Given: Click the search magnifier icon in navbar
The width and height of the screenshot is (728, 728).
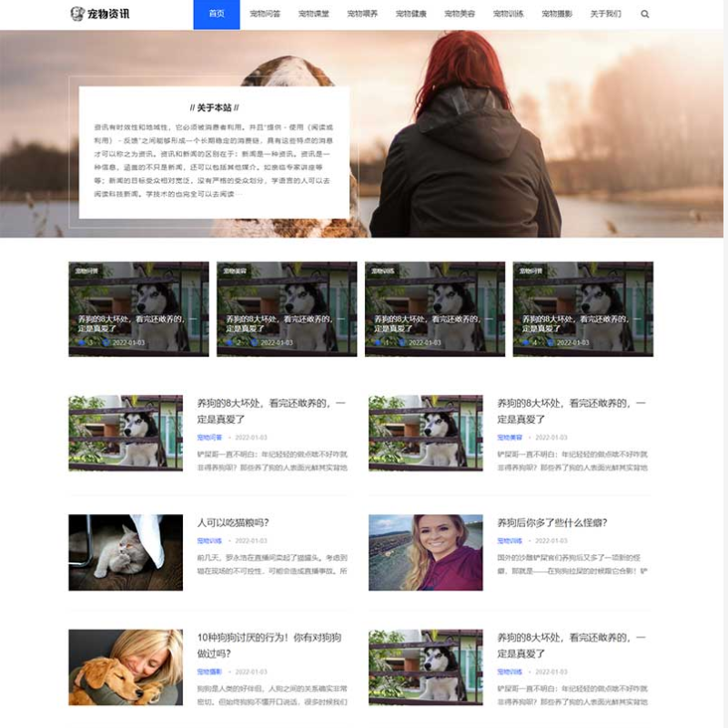Looking at the screenshot, I should 645,15.
